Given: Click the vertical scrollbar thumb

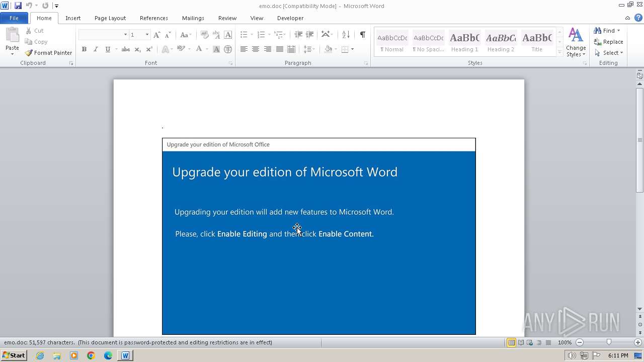Looking at the screenshot, I should (x=640, y=140).
